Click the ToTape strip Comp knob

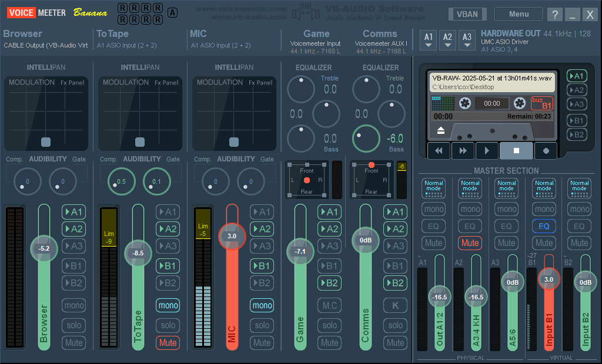121,181
